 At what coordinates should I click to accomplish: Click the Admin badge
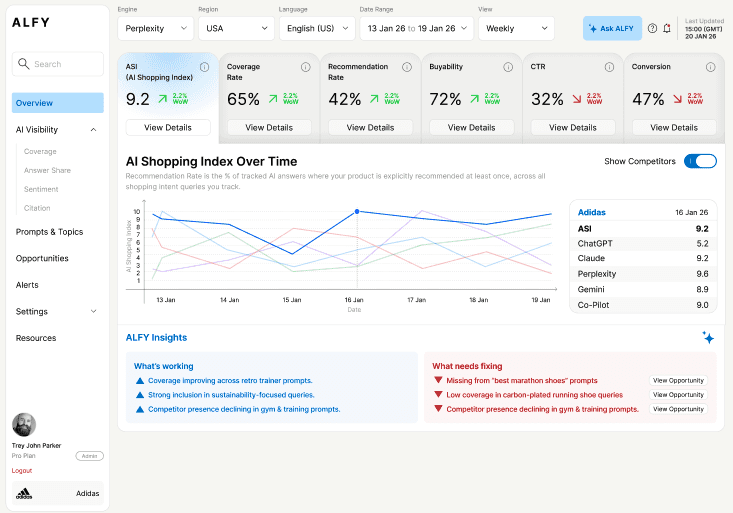(89, 456)
